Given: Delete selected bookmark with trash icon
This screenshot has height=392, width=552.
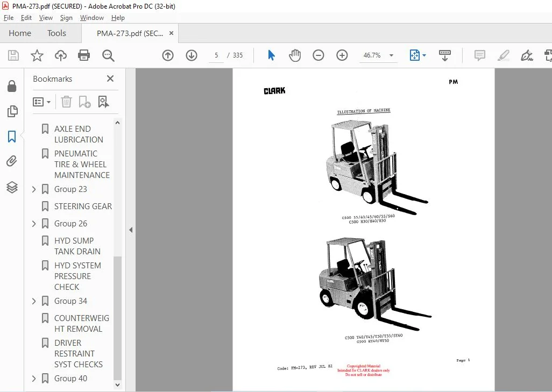Looking at the screenshot, I should (x=66, y=102).
